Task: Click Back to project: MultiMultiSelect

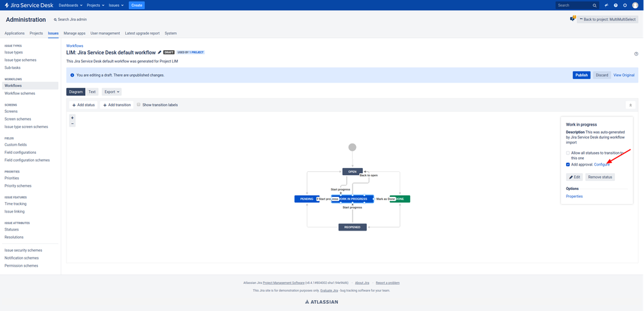Action: pos(607,19)
